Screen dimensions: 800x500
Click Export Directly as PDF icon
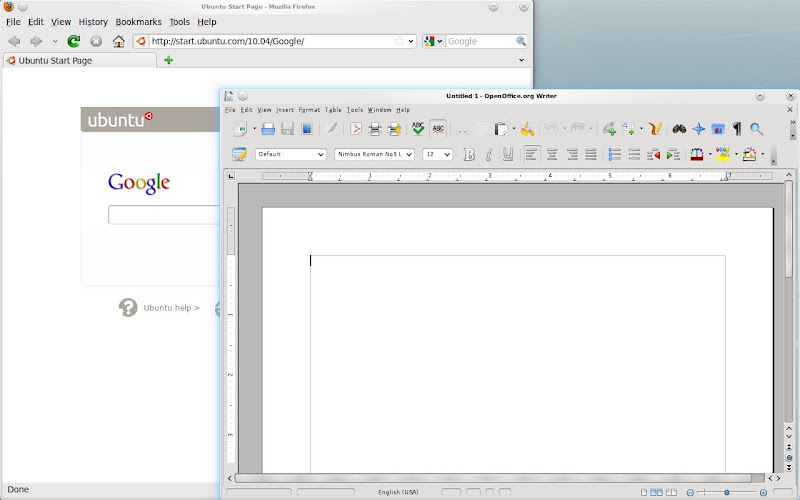coord(356,129)
